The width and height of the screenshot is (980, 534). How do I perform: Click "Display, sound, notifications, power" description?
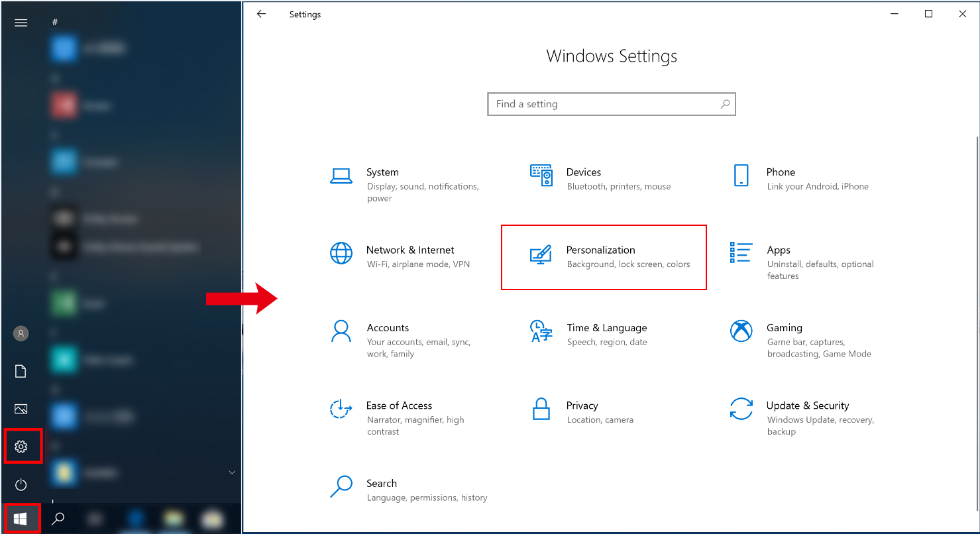(423, 193)
